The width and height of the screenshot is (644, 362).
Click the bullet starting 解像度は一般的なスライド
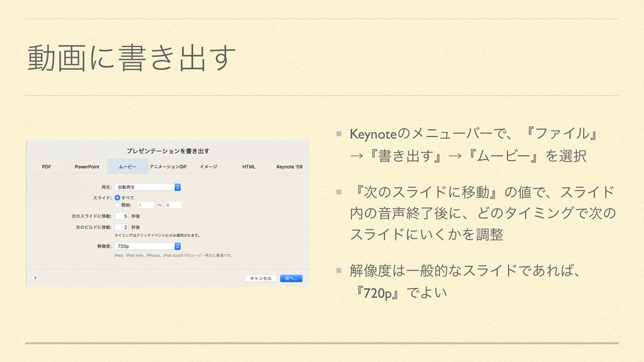click(465, 282)
